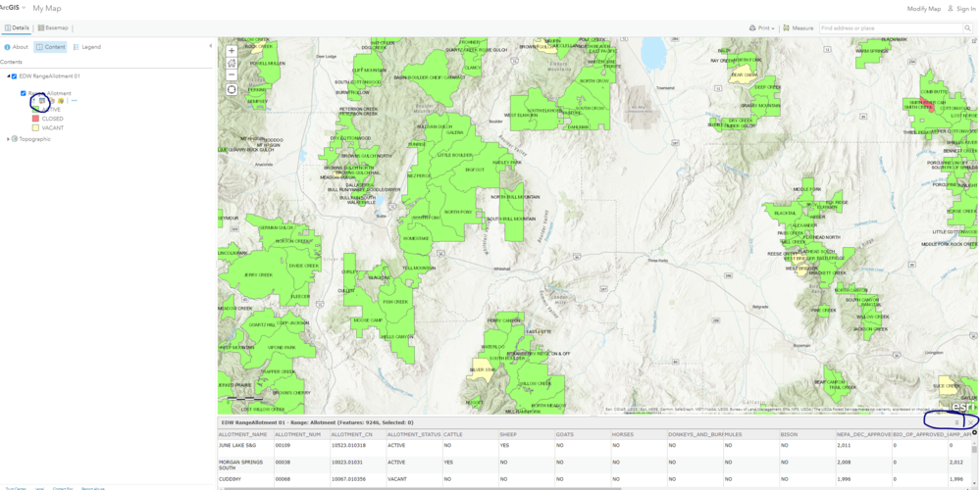The image size is (980, 490).
Task: Click the ALLOTMENT_NAME column header
Action: pyautogui.click(x=244, y=434)
